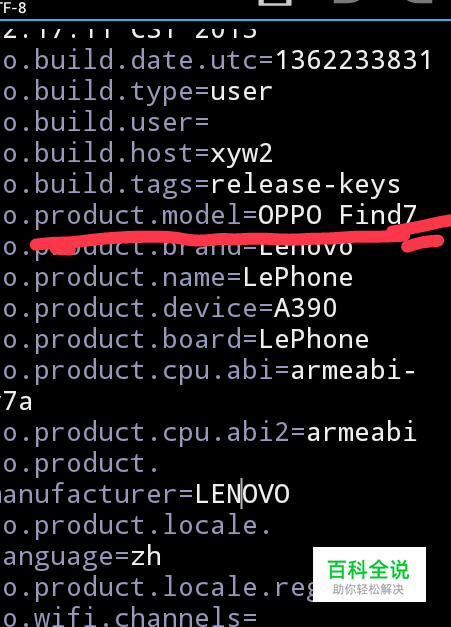Click the armeabi- value on cpu.abi line
The image size is (451, 627).
point(353,371)
